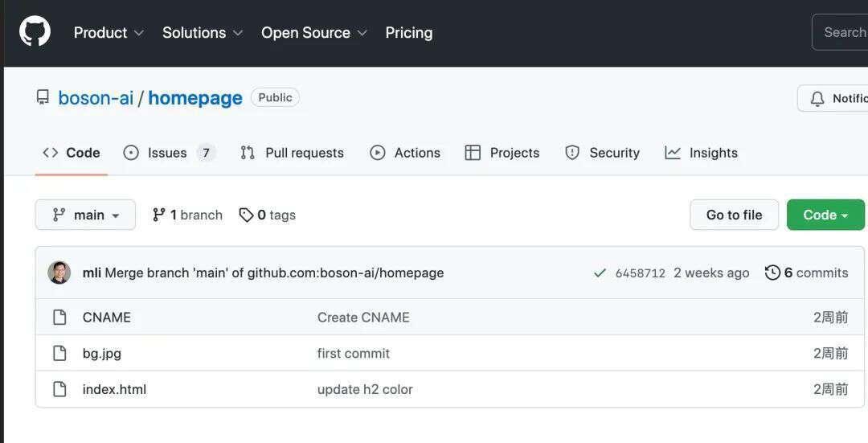This screenshot has width=868, height=443.
Task: Click the Insights graph icon
Action: point(673,153)
